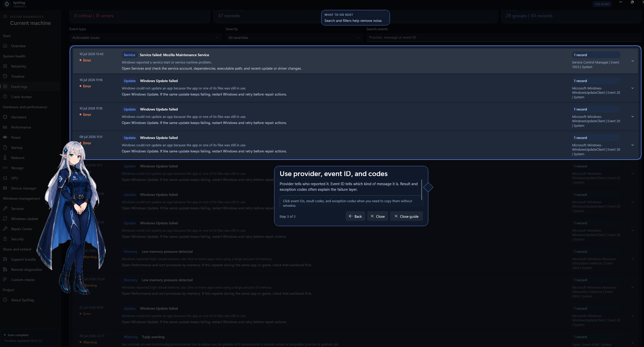The height and width of the screenshot is (347, 644).
Task: Click the 1 record badge on Mozilla row
Action: tap(596, 55)
